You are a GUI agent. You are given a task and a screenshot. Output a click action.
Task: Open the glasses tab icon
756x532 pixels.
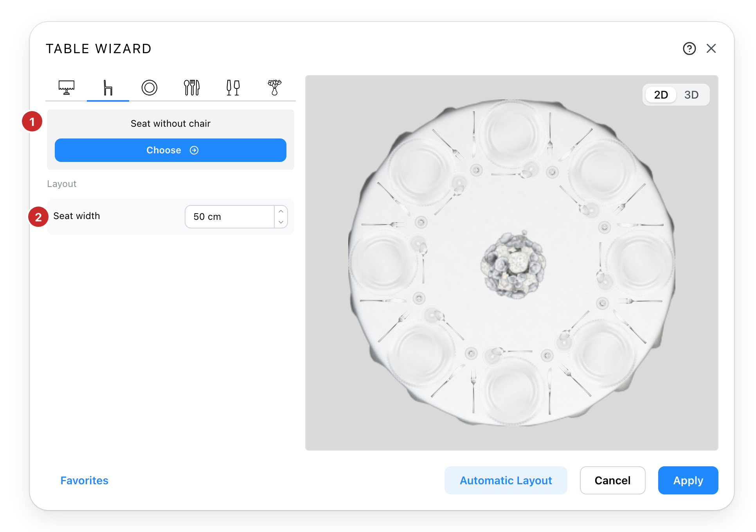[233, 88]
